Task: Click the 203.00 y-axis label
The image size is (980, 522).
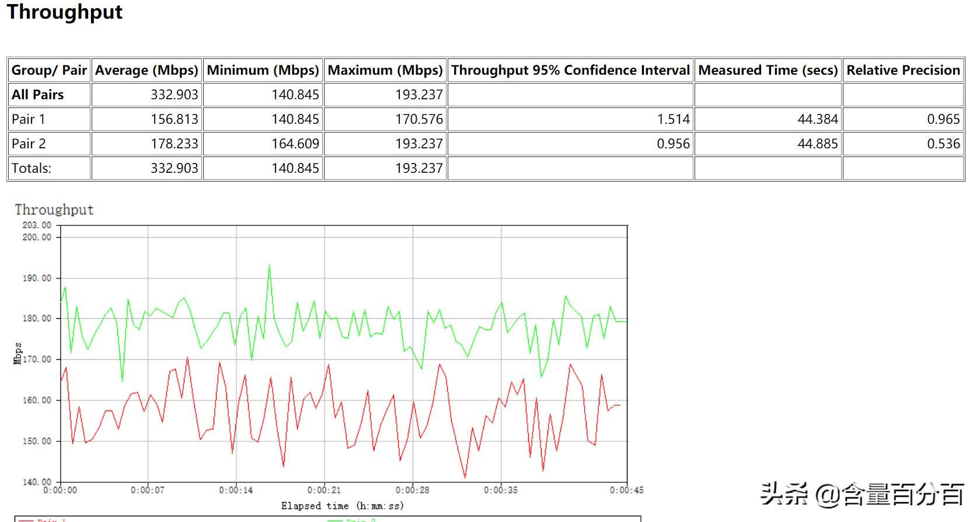Action: click(x=37, y=225)
